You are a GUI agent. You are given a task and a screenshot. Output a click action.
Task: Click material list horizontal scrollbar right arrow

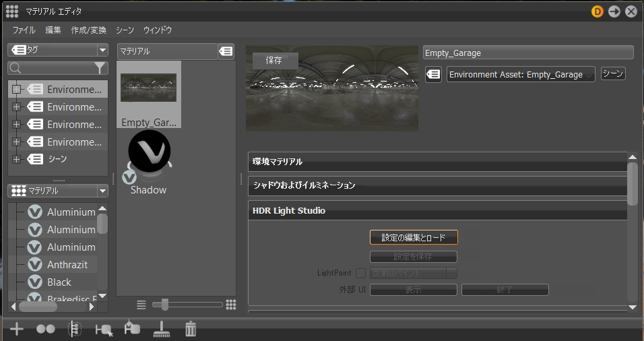pyautogui.click(x=92, y=307)
